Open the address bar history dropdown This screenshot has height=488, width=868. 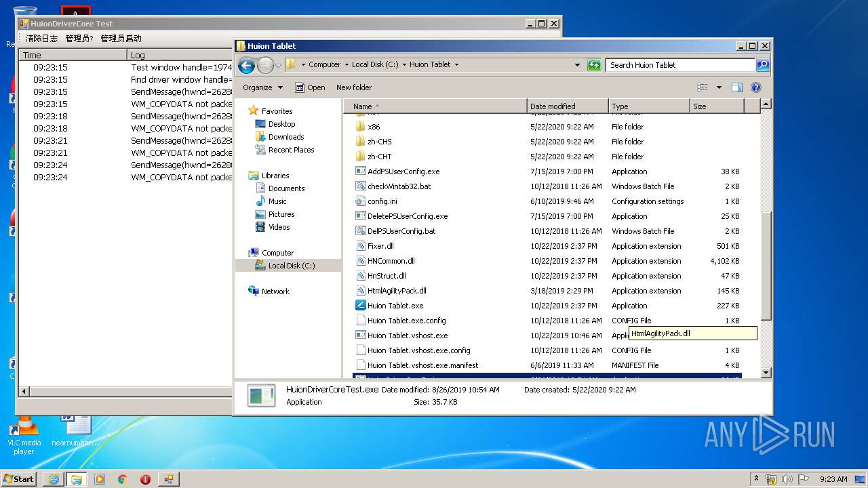pos(577,65)
